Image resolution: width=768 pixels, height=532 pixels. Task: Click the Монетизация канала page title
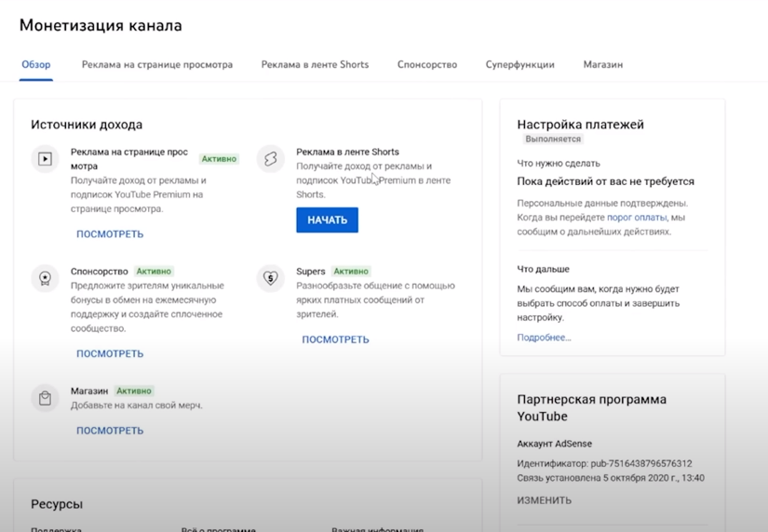point(101,25)
